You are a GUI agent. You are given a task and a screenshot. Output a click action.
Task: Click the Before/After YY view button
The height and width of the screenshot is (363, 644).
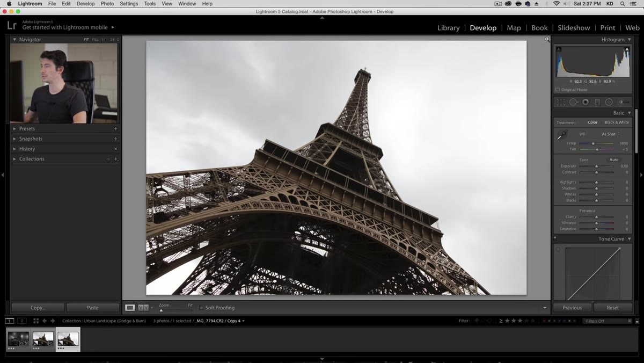143,308
